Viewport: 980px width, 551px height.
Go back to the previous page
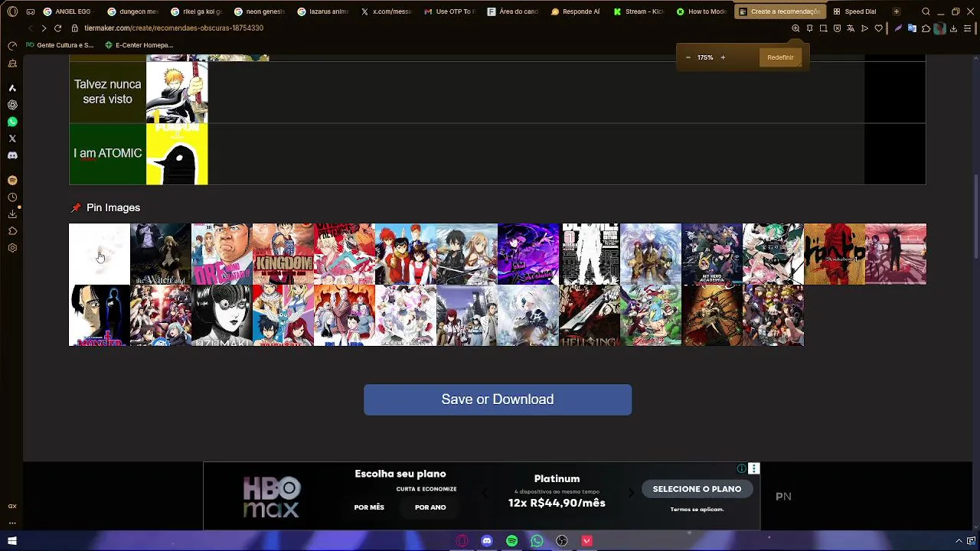pyautogui.click(x=30, y=28)
